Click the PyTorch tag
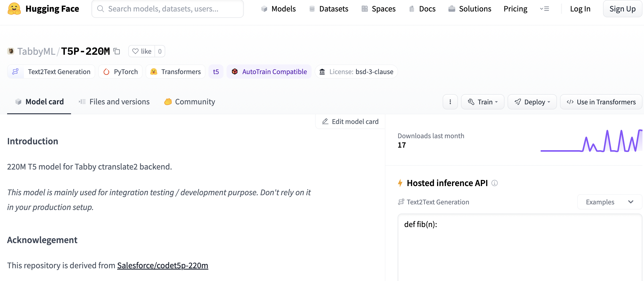644x281 pixels. (120, 72)
